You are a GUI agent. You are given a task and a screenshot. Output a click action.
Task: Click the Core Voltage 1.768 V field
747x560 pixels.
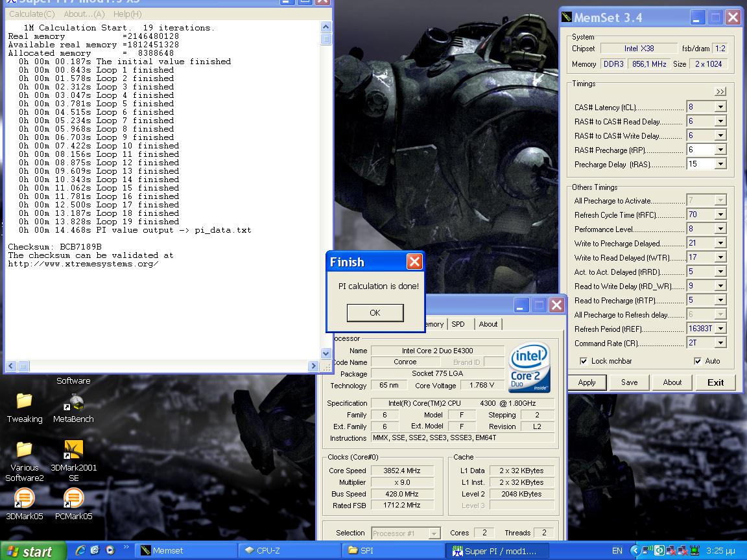(482, 385)
